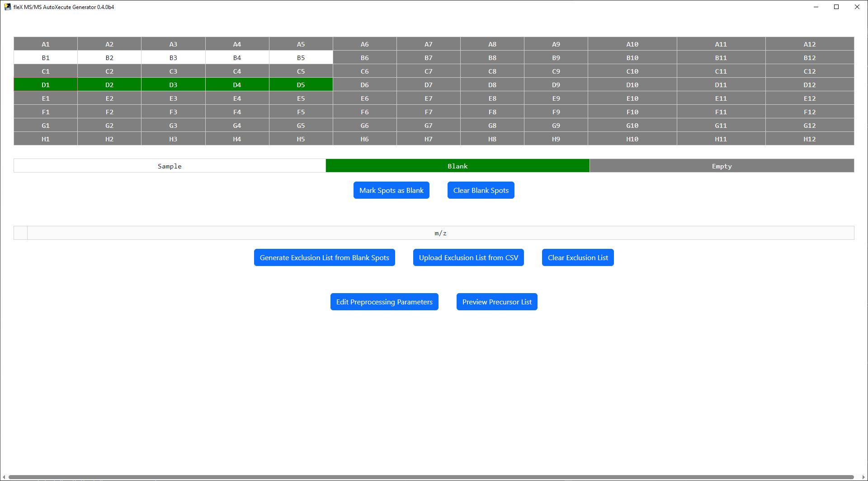Screen dimensions: 868x481
Task: Select sample well B3
Action: coord(174,57)
